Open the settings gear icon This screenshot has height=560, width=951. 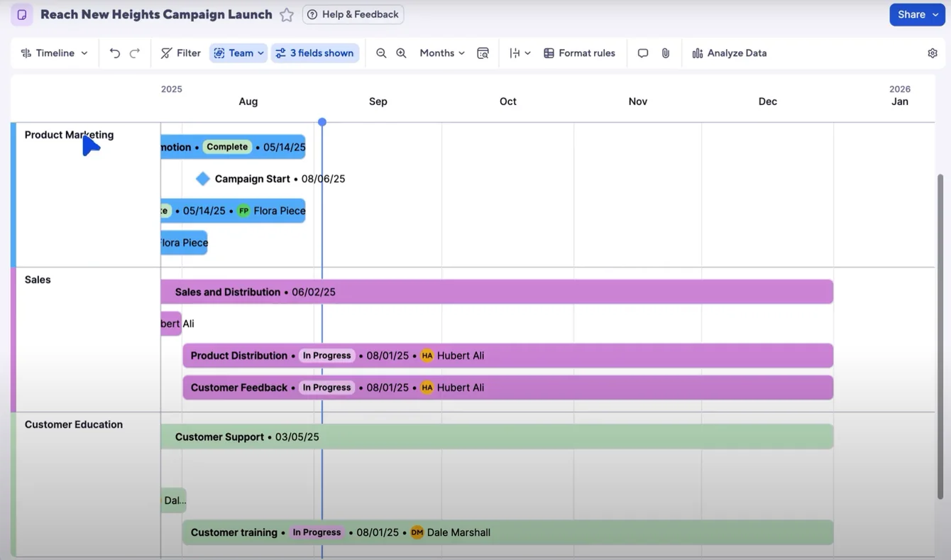(933, 53)
